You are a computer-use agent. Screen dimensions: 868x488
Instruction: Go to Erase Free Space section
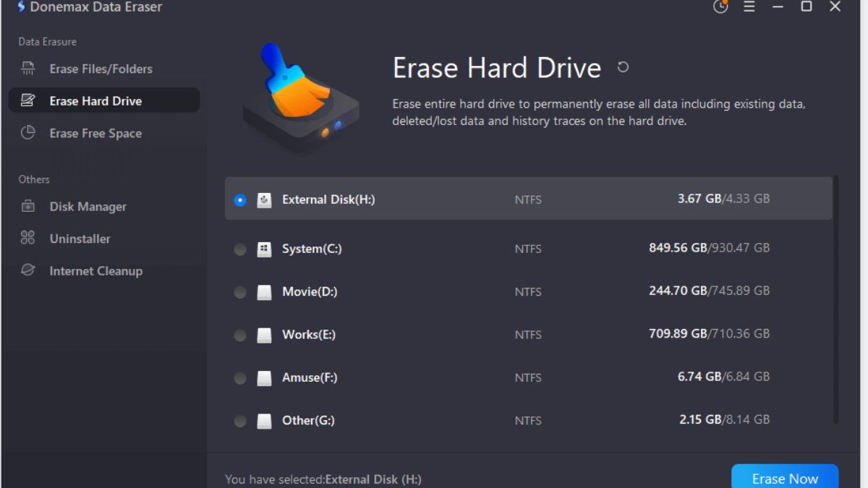coord(104,133)
